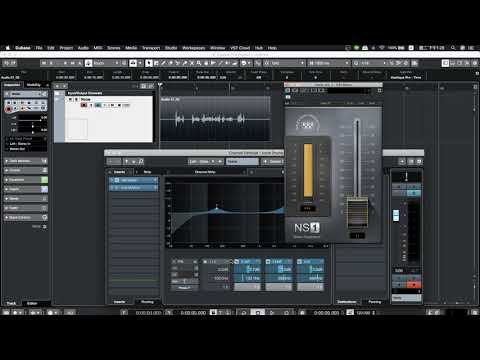This screenshot has width=480, height=360.
Task: Click the channel name field in Channel Settings
Action: (242, 161)
